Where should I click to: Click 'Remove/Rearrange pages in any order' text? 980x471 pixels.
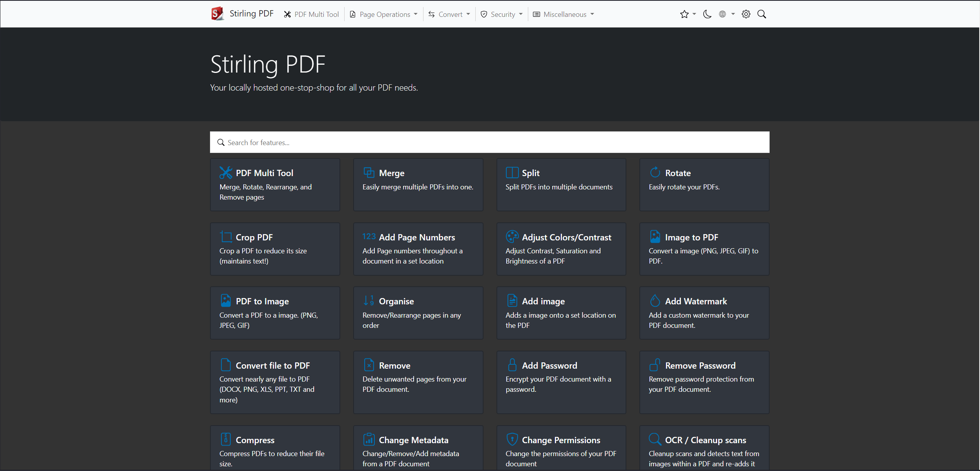412,320
